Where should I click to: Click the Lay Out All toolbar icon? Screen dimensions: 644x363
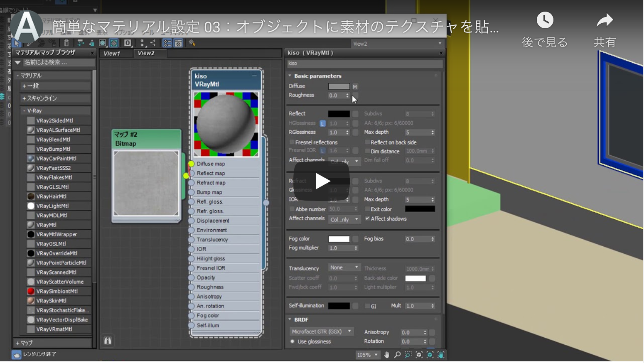(143, 43)
